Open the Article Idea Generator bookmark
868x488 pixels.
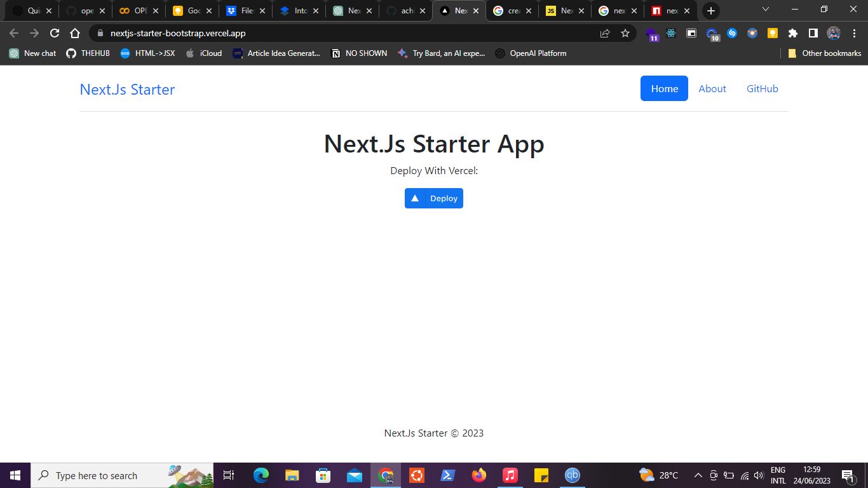(276, 53)
